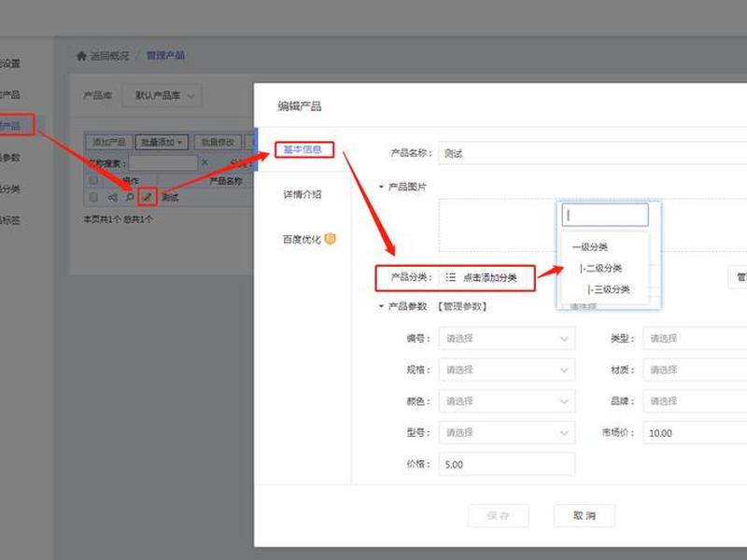This screenshot has height=560, width=747.
Task: Click the 产品名称 input field
Action: tap(593, 153)
